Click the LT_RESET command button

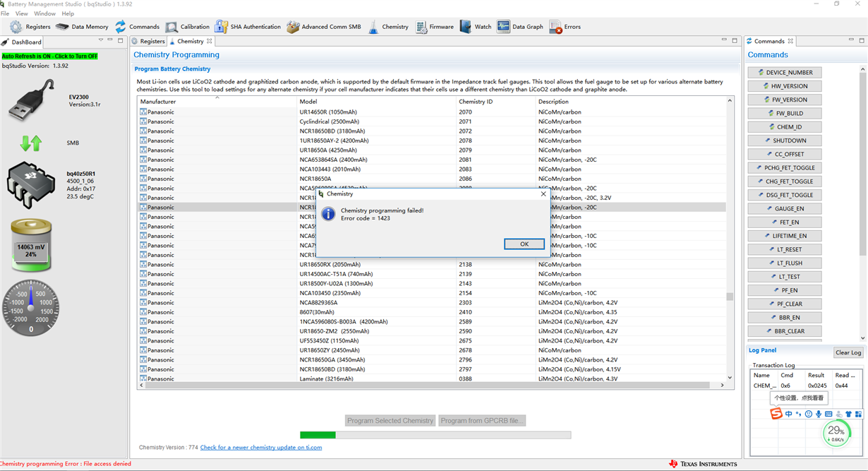click(x=785, y=249)
